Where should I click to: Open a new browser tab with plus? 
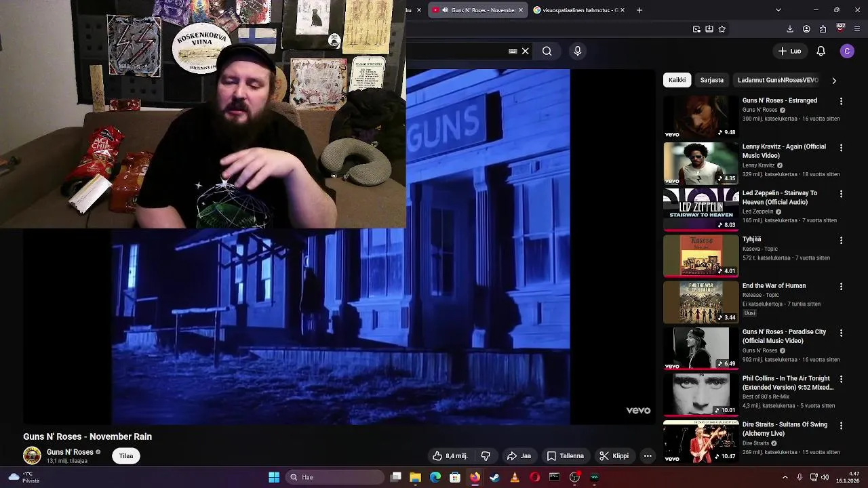coord(639,10)
